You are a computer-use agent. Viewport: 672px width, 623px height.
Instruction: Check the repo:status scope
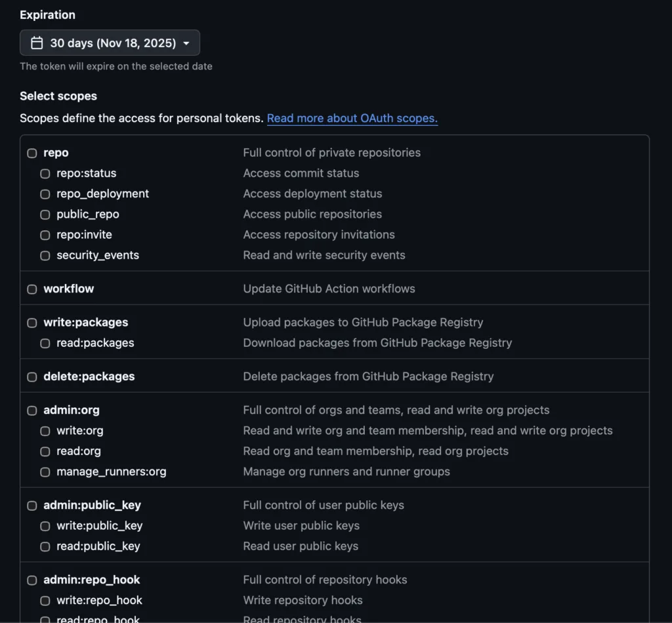(x=45, y=174)
